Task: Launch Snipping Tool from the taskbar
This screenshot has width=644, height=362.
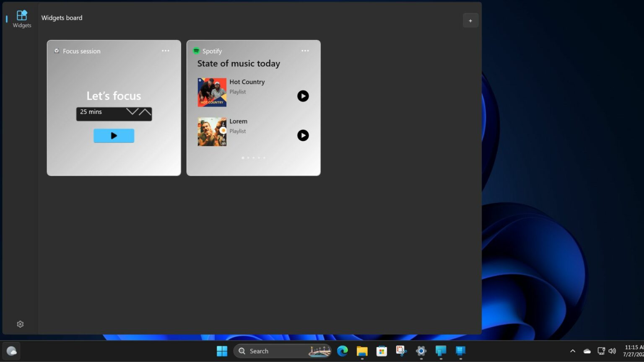Action: 401,351
